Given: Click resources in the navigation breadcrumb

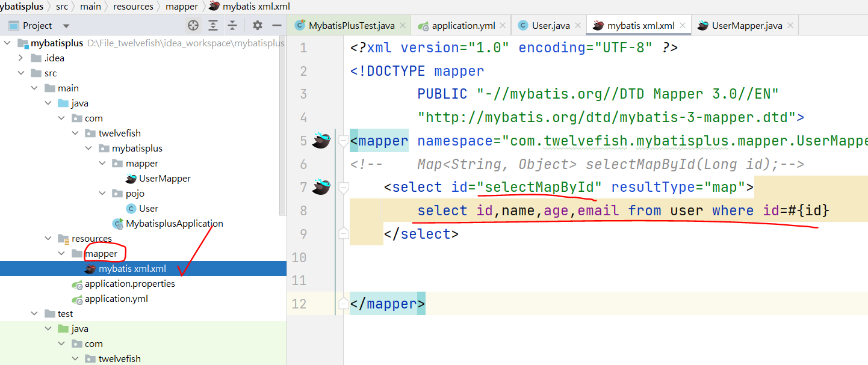Looking at the screenshot, I should pyautogui.click(x=134, y=7).
